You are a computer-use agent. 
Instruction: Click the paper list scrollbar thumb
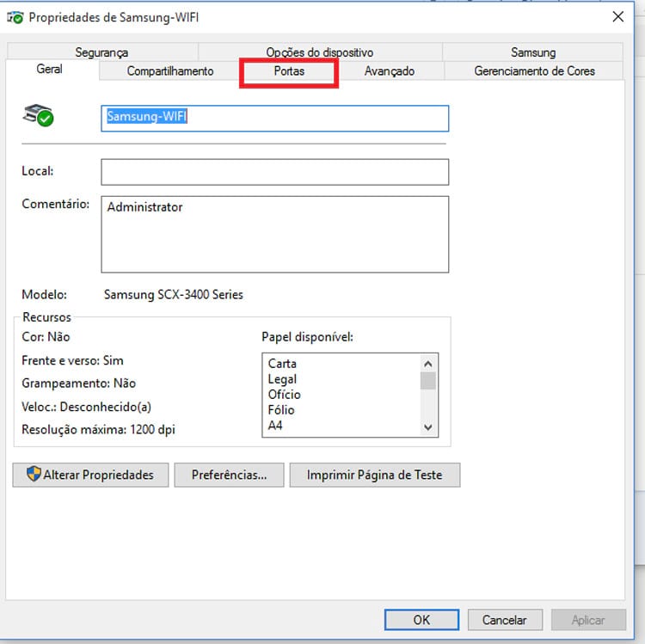click(427, 380)
